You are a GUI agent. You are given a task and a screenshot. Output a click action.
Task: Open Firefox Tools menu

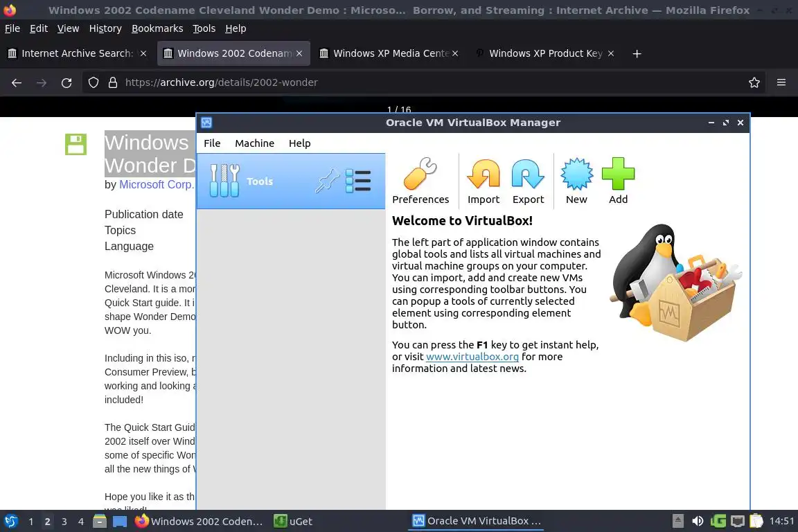(x=204, y=28)
